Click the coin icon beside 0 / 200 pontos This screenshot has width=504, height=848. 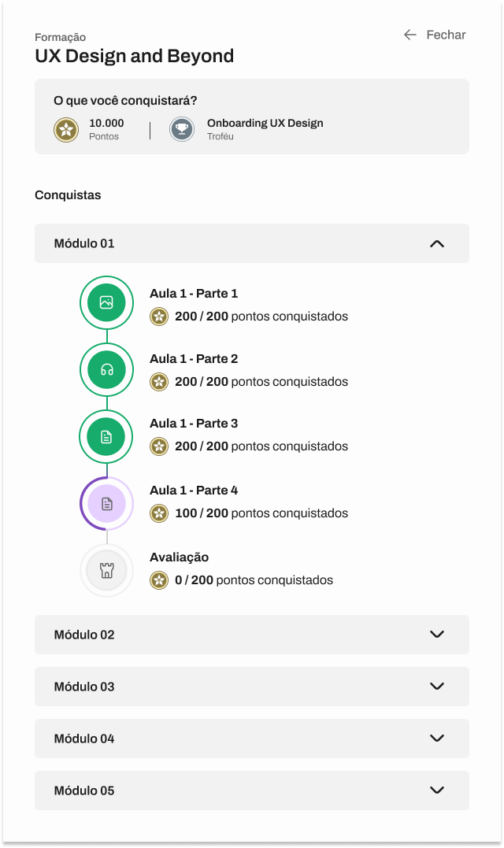(x=159, y=580)
